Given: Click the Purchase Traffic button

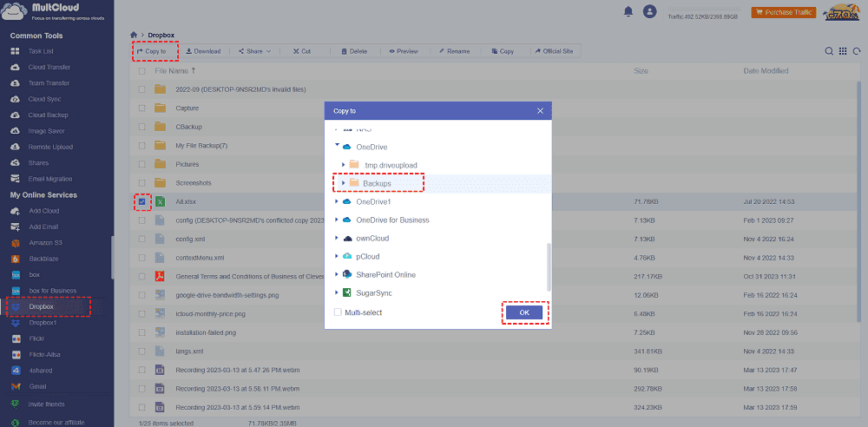Looking at the screenshot, I should click(783, 12).
